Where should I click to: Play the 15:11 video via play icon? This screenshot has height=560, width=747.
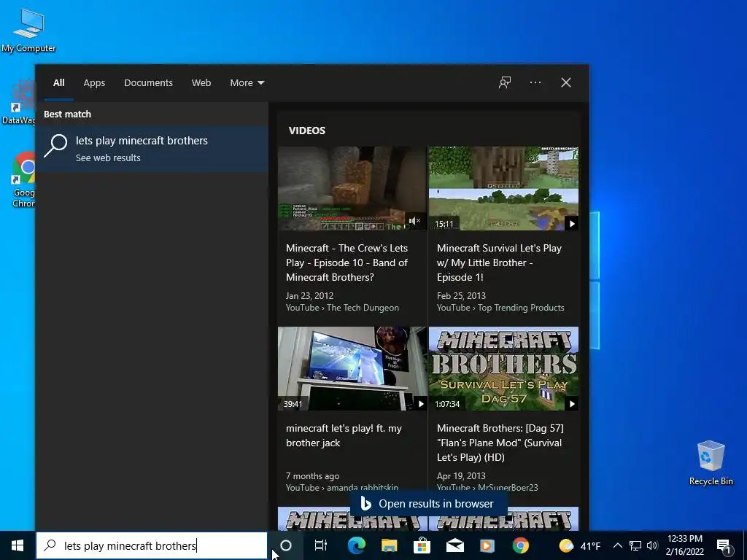click(572, 223)
